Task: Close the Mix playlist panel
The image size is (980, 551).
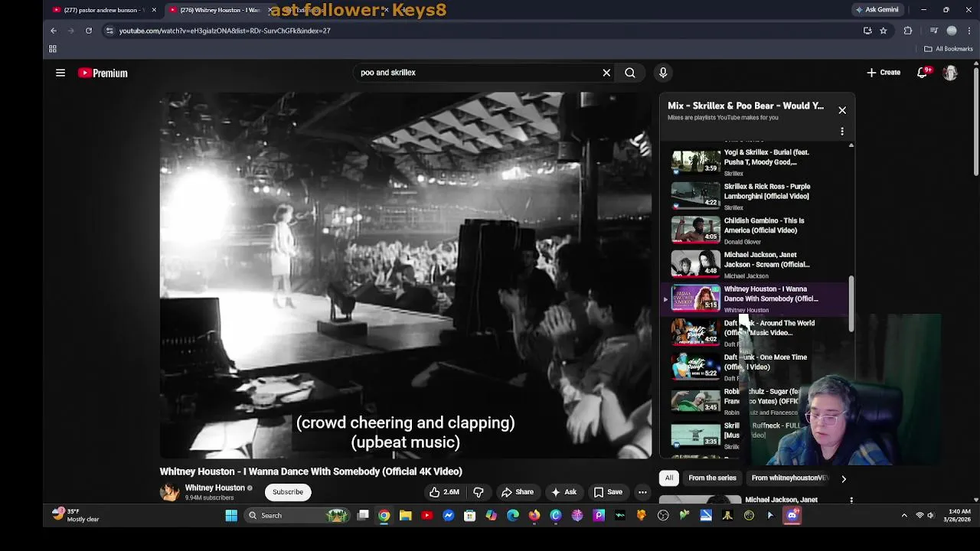Action: 842,110
